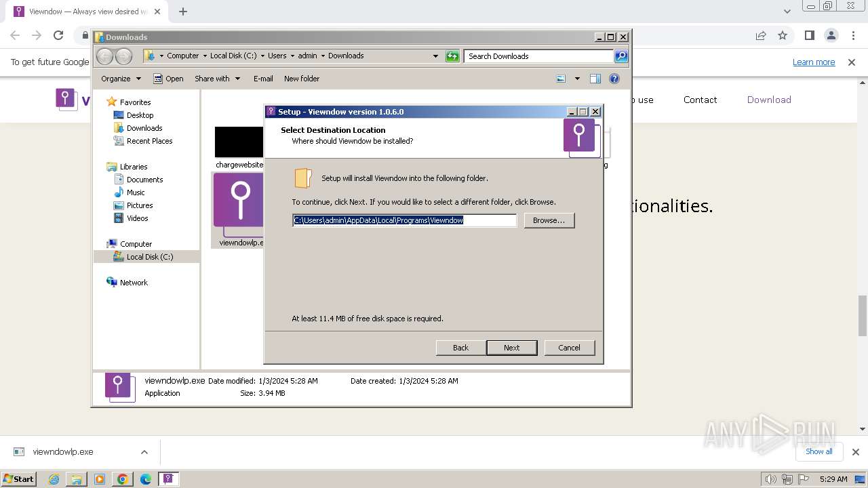Click the Search Downloads box
Screen dimensions: 868x488
[x=539, y=56]
